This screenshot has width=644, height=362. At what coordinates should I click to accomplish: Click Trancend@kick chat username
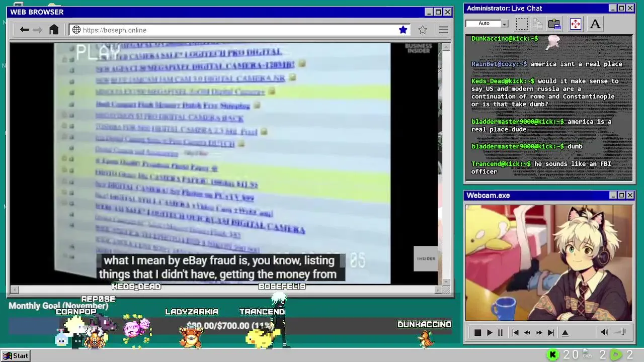coord(501,164)
